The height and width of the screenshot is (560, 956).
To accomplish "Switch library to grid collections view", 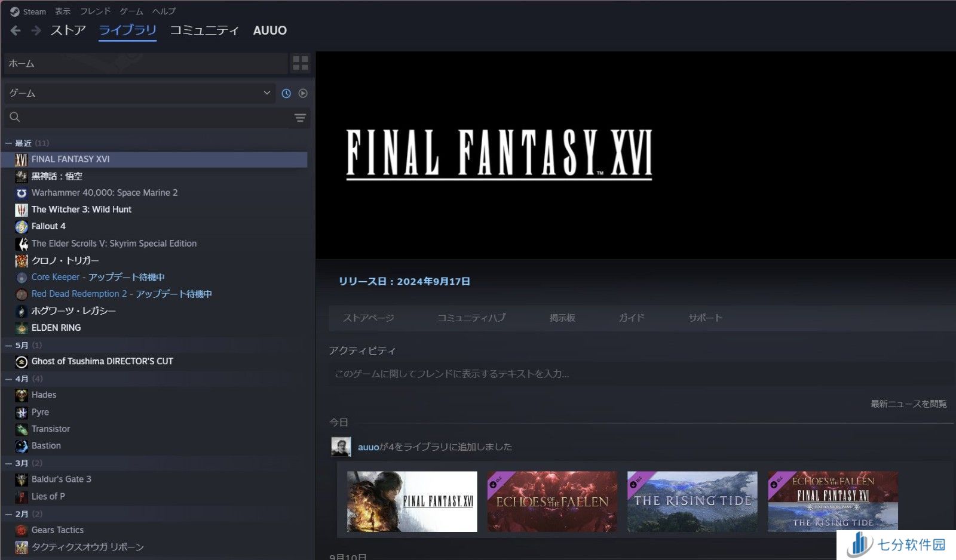I will tap(300, 63).
